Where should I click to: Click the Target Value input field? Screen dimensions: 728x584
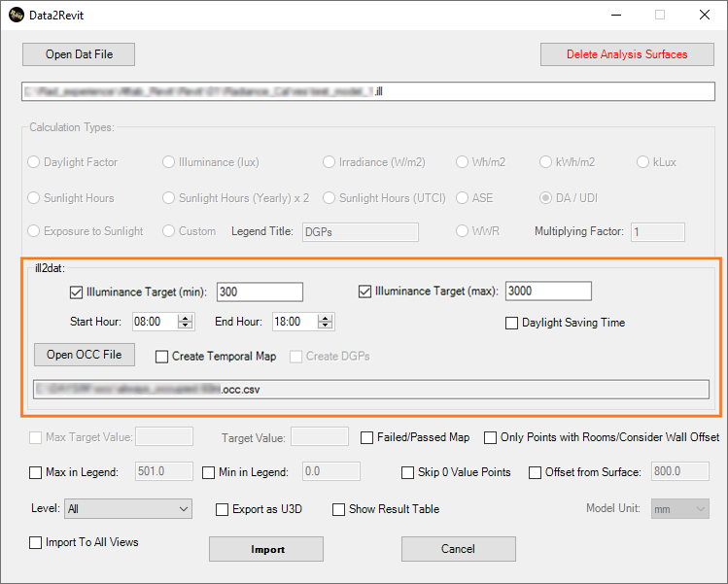[x=320, y=437]
